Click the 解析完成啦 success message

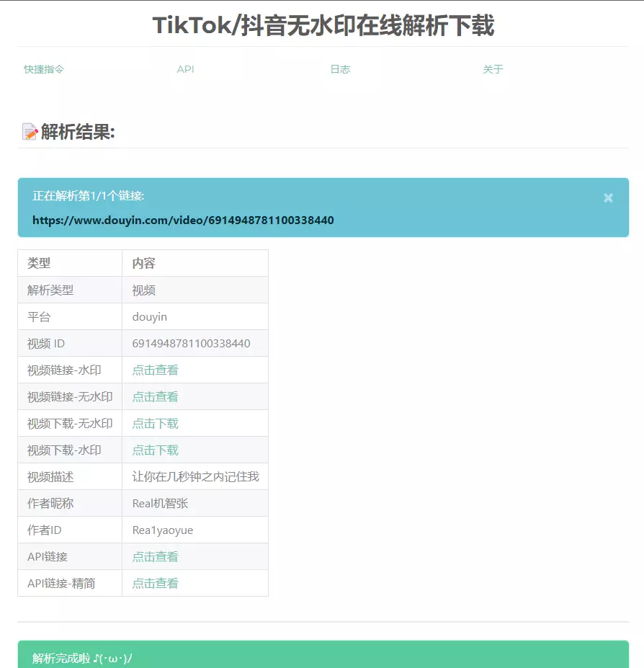(82, 658)
